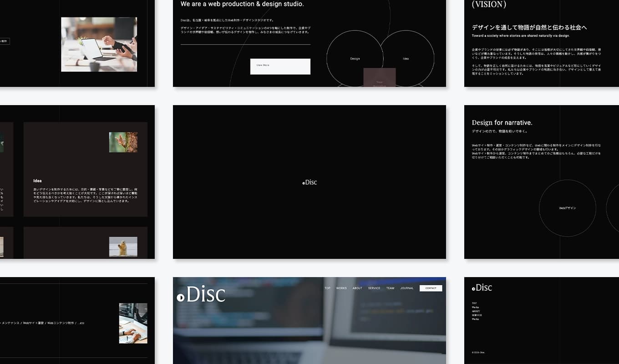619x364 pixels.
Task: Select the TEAM menu item
Action: (x=390, y=288)
